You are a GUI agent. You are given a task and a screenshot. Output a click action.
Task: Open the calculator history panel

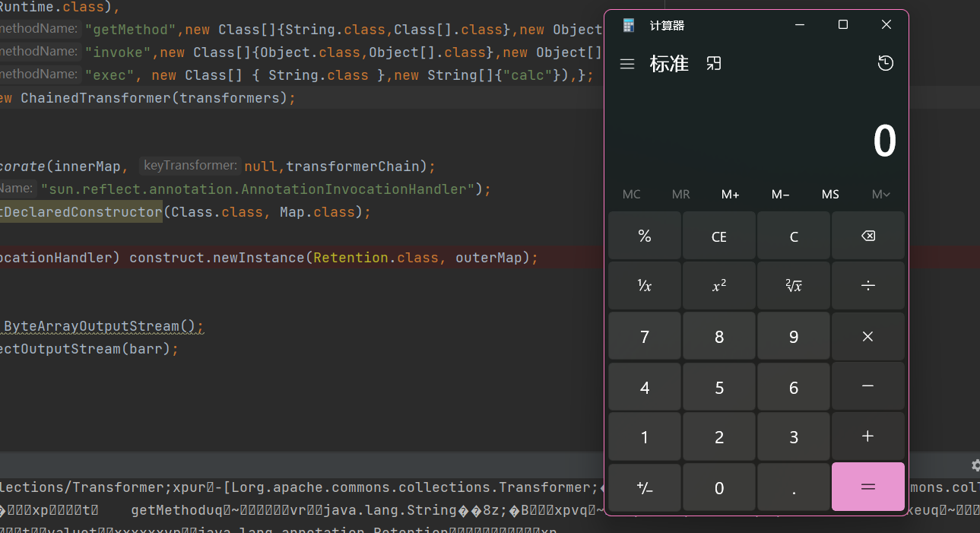click(x=885, y=64)
